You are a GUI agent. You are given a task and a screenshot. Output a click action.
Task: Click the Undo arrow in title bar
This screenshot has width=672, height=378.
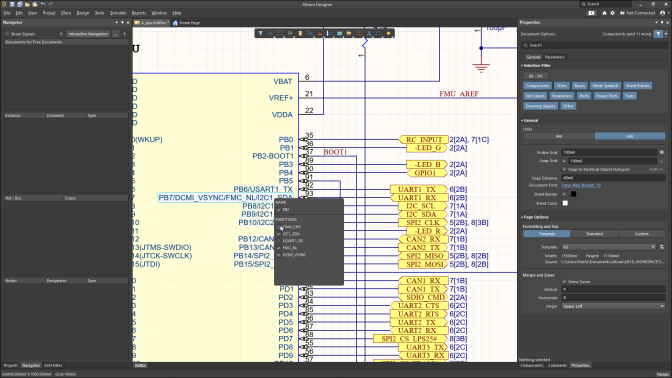[43, 4]
